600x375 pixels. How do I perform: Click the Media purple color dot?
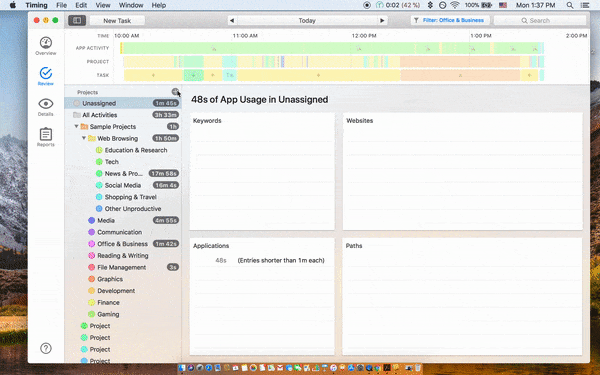pyautogui.click(x=91, y=220)
